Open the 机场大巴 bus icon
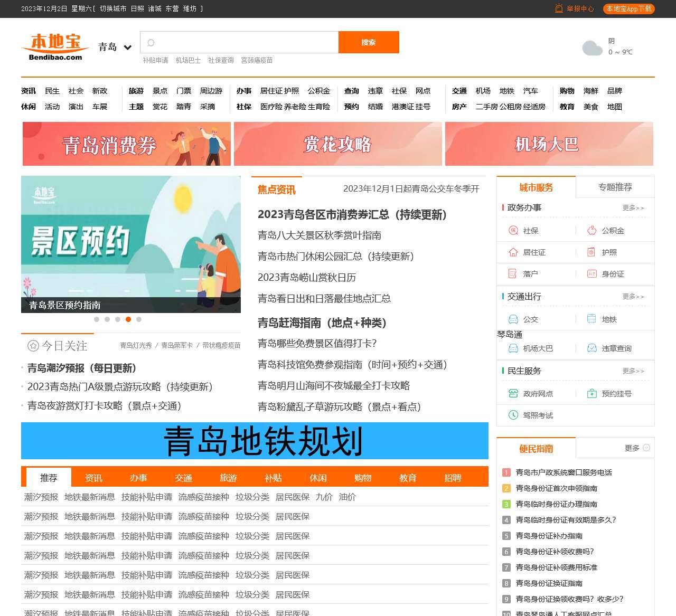Image resolution: width=676 pixels, height=616 pixels. (x=513, y=348)
